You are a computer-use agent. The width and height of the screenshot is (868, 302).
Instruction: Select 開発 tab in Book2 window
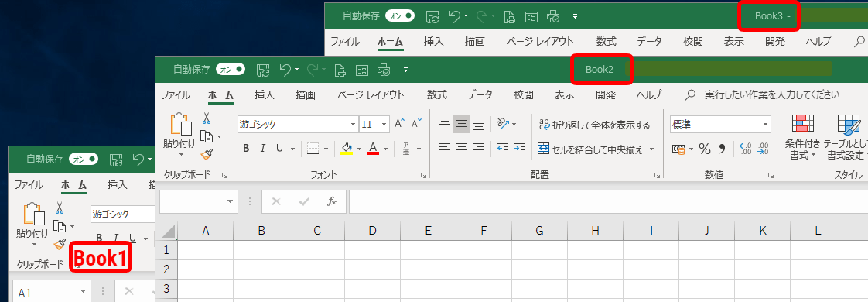(606, 94)
